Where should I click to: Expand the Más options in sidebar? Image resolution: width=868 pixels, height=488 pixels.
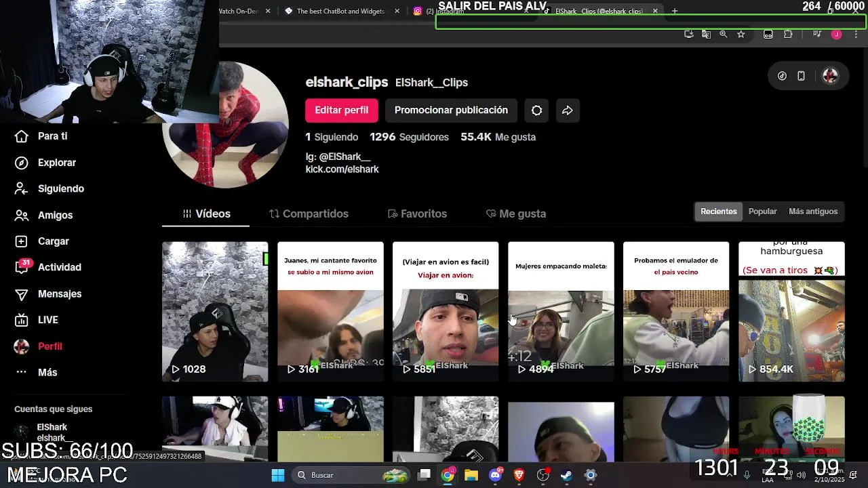36,372
